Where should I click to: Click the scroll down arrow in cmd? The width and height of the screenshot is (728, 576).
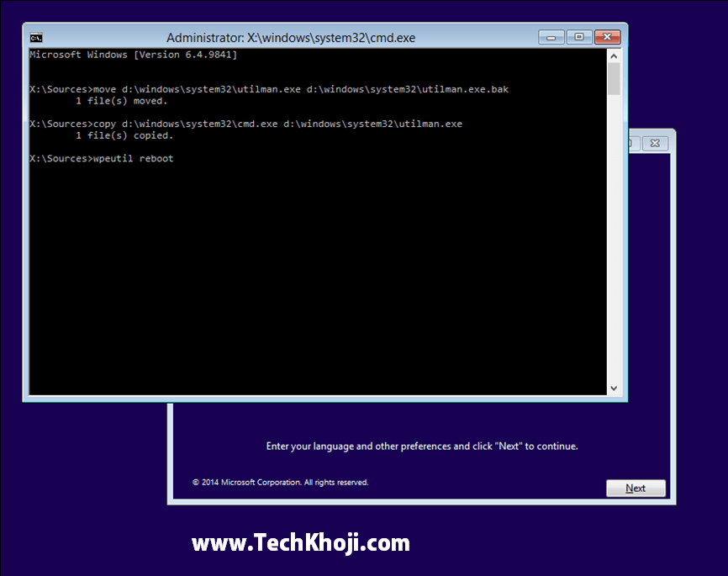click(x=614, y=388)
